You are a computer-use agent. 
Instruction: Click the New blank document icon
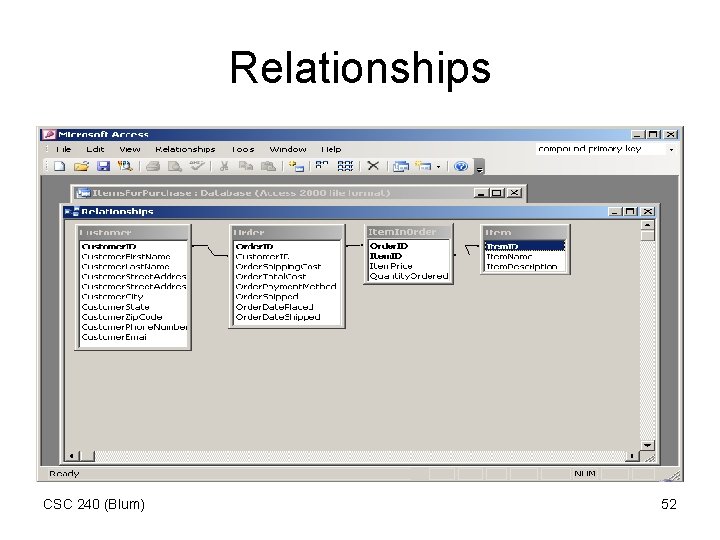point(59,166)
